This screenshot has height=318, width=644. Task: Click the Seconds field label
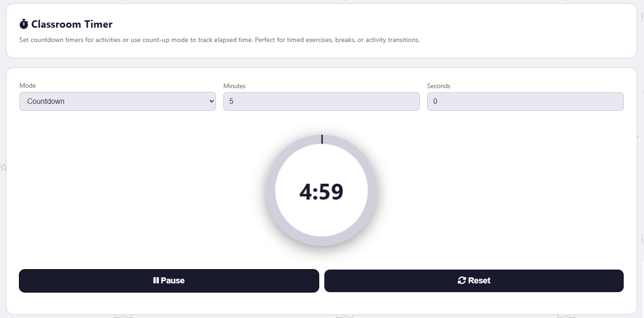coord(439,86)
